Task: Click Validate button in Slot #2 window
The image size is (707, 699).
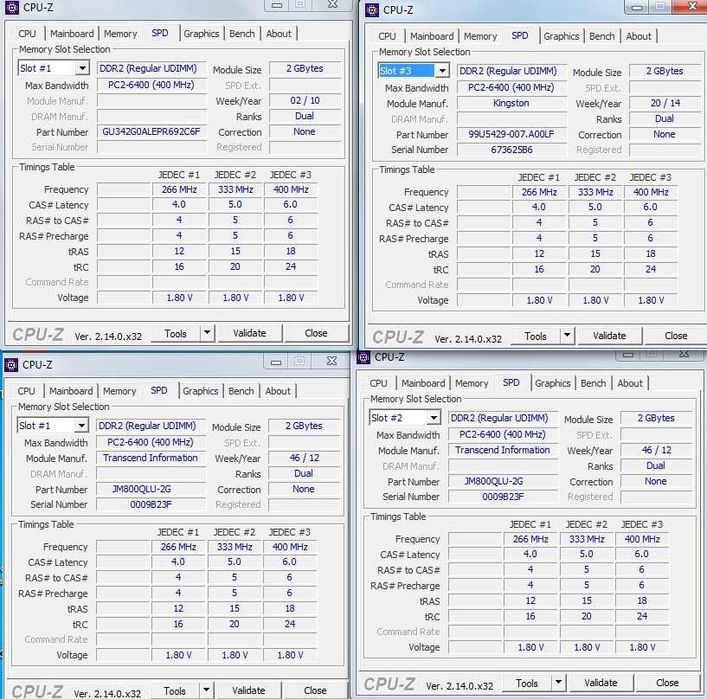Action: click(601, 683)
